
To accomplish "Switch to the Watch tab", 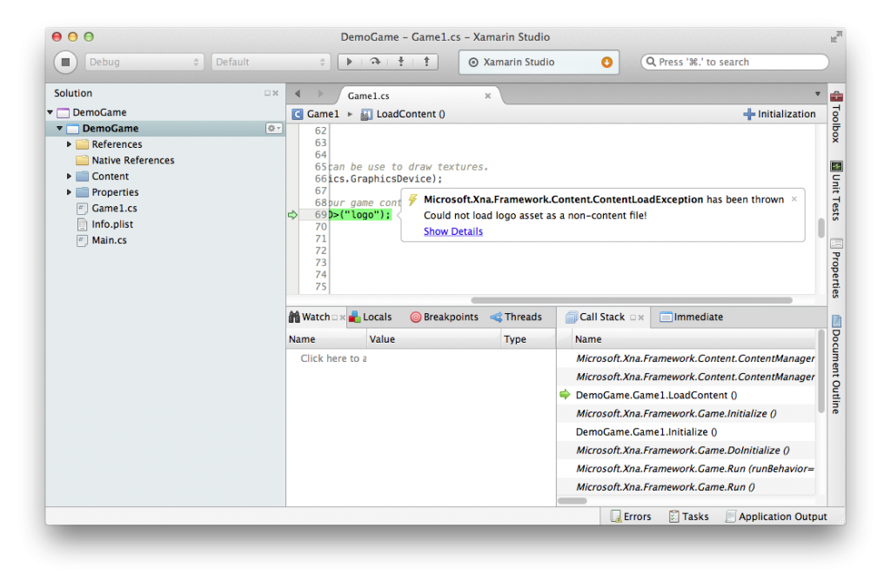I will click(310, 317).
